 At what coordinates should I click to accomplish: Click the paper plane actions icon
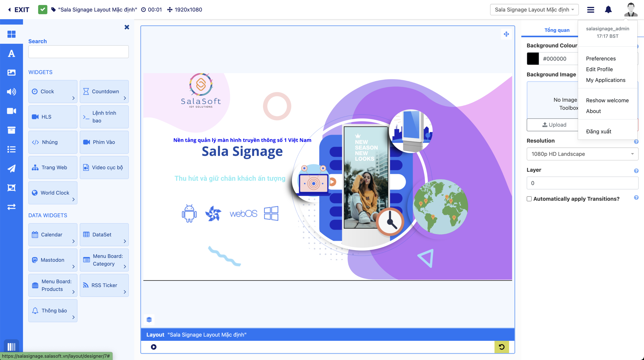[12, 169]
